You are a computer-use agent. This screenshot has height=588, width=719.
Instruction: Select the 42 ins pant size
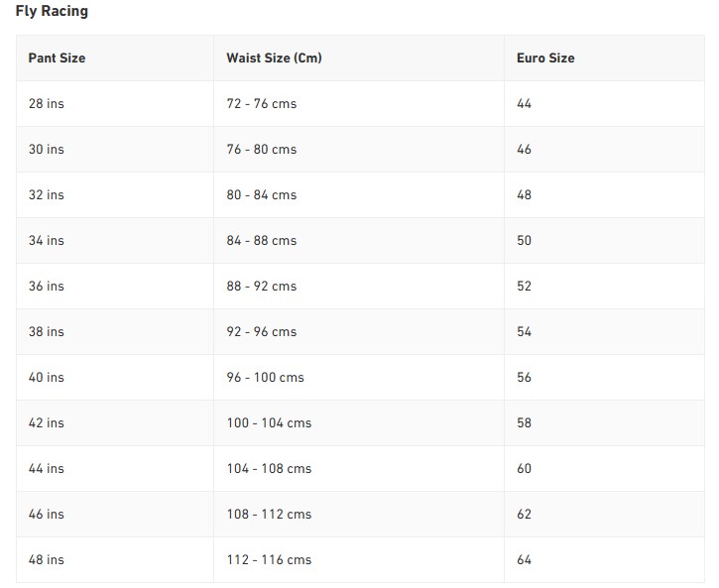[46, 423]
